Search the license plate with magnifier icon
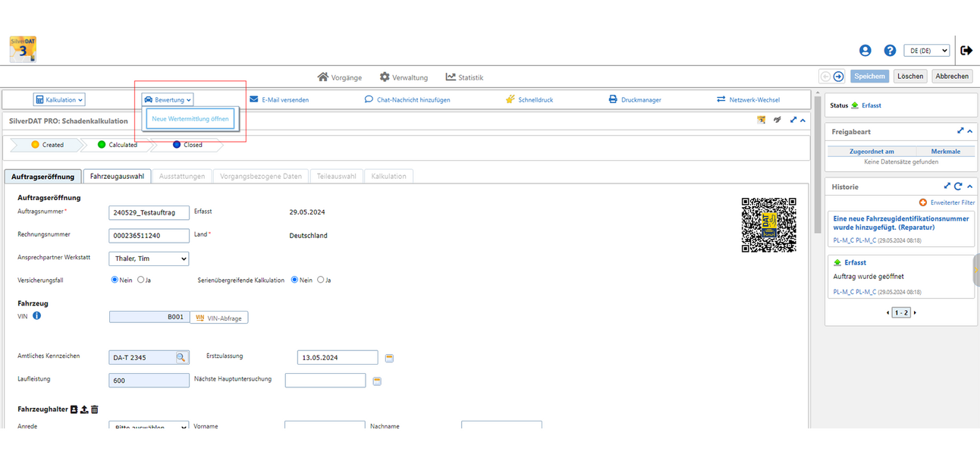Viewport: 980px width, 464px height. click(x=181, y=357)
